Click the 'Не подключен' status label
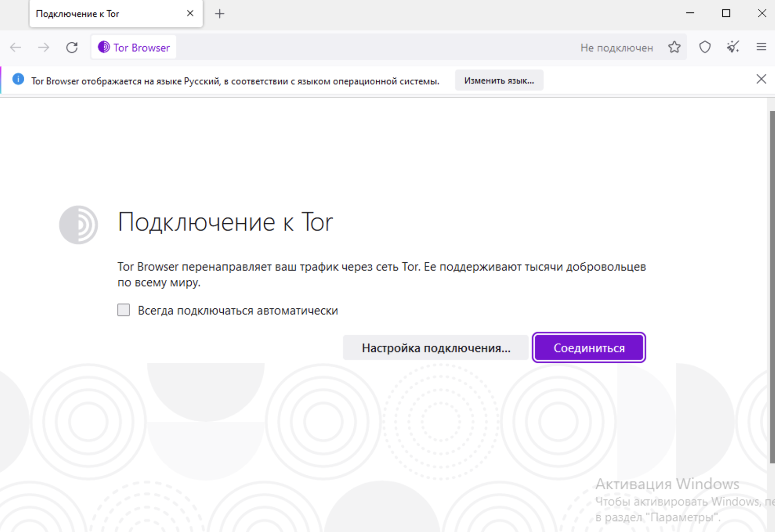Viewport: 775px width, 532px height. tap(617, 47)
